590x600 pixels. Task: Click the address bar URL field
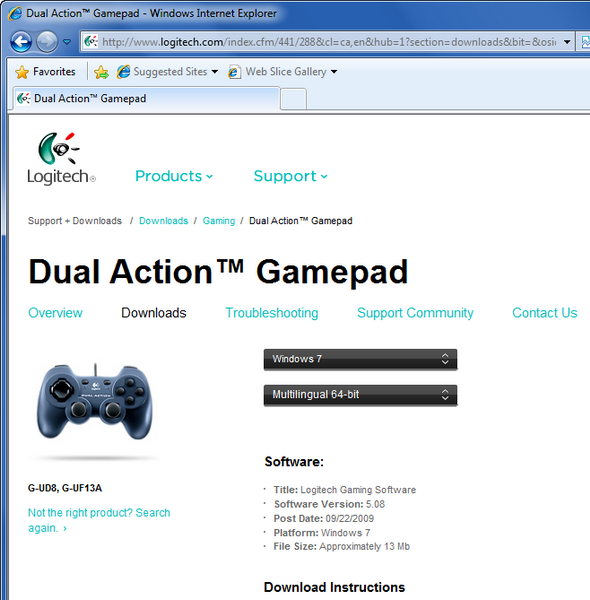click(328, 41)
